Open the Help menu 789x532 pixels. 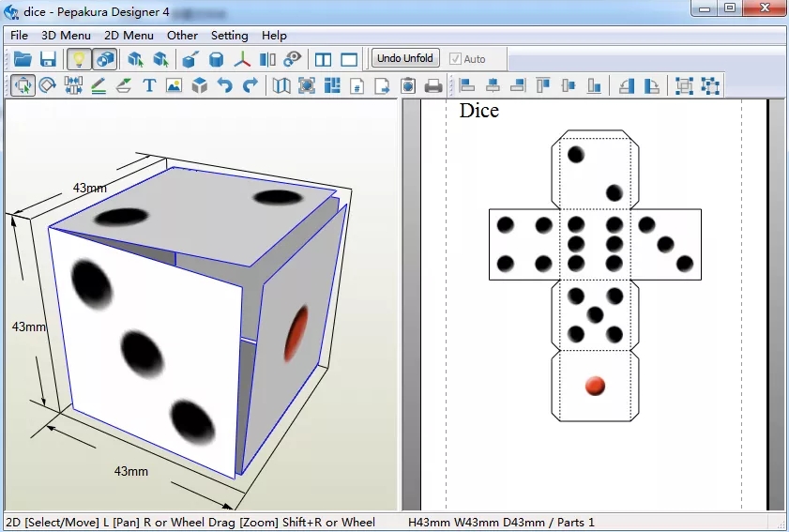(274, 36)
